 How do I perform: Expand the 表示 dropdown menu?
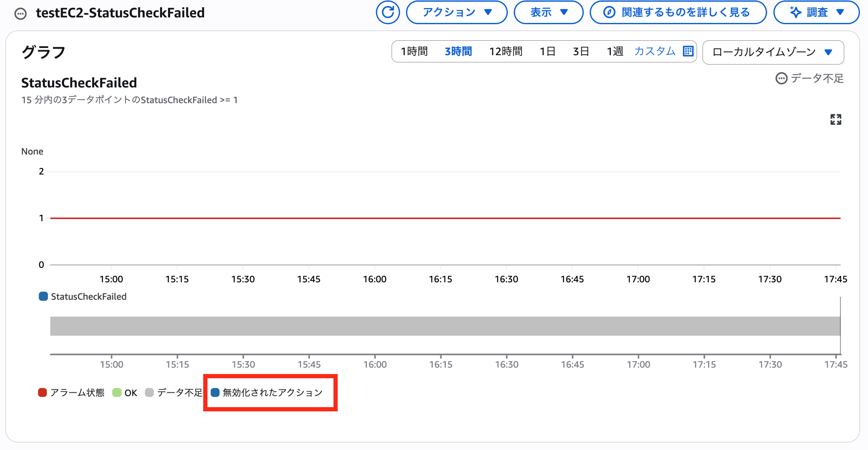(548, 12)
